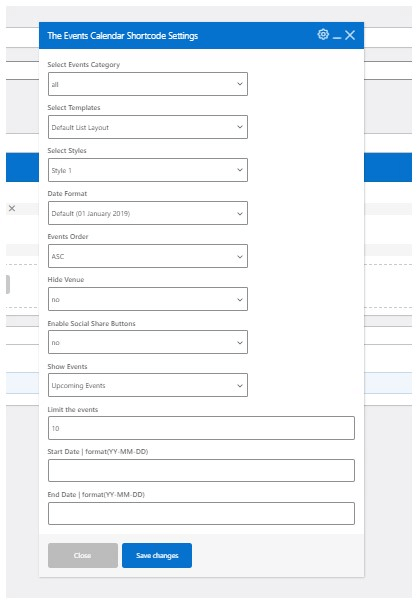The width and height of the screenshot is (417, 607).
Task: Focus the Start Date input field
Action: click(x=201, y=470)
